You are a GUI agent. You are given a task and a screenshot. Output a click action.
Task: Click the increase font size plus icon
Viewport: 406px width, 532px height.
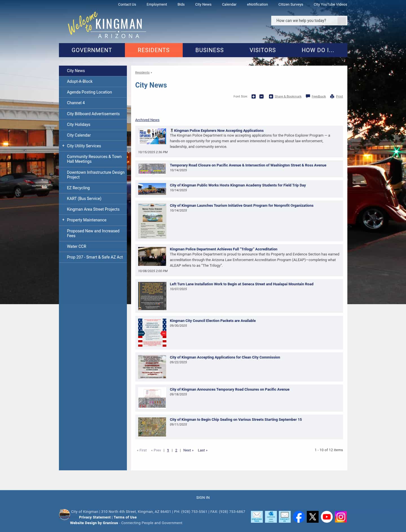(253, 97)
